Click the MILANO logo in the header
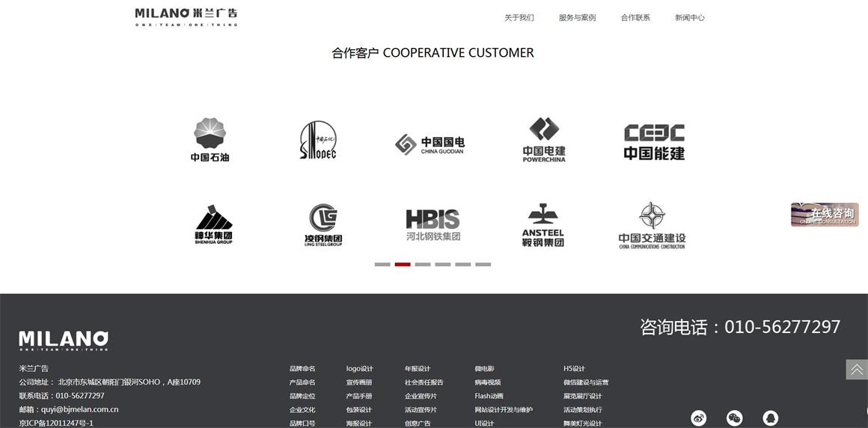This screenshot has width=868, height=428. coord(186,16)
